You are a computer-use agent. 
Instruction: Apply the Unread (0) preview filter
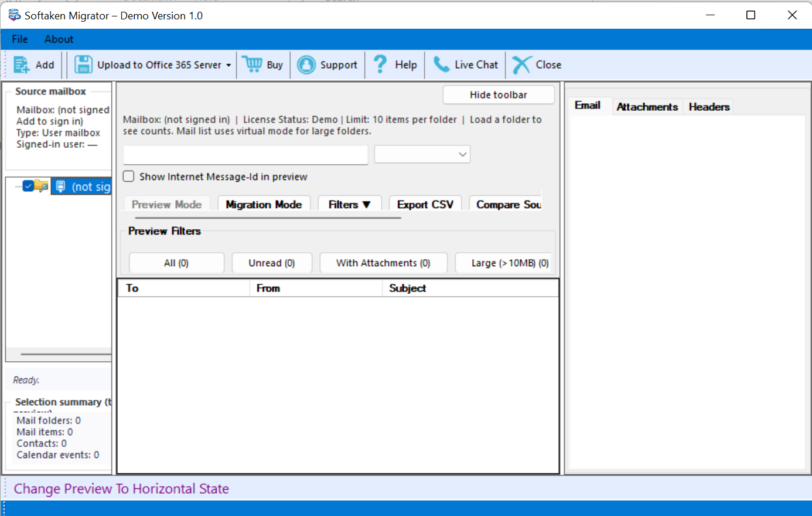click(x=272, y=263)
